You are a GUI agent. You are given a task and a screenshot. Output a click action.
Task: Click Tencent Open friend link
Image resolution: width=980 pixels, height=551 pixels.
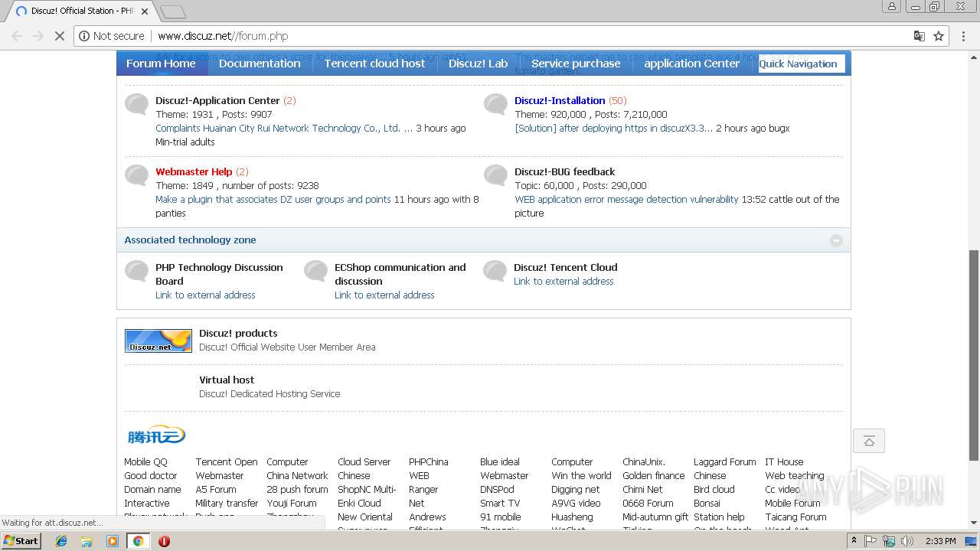[x=227, y=461]
